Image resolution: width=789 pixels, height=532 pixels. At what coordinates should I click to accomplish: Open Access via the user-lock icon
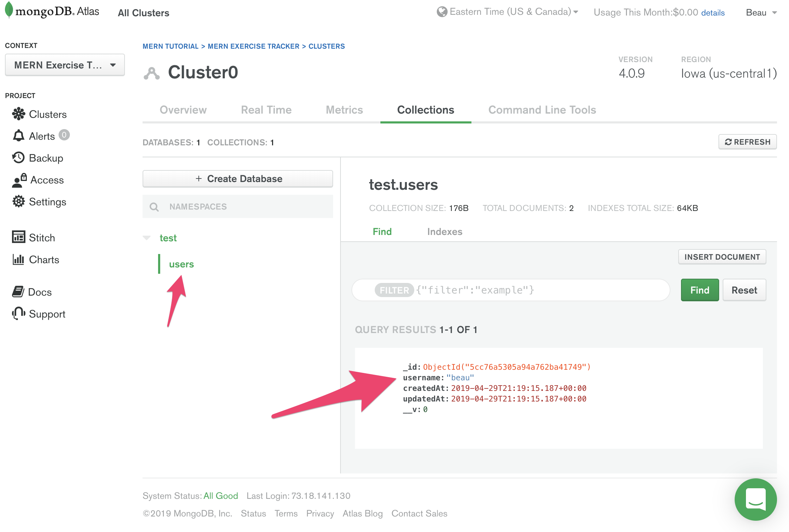[x=19, y=180]
